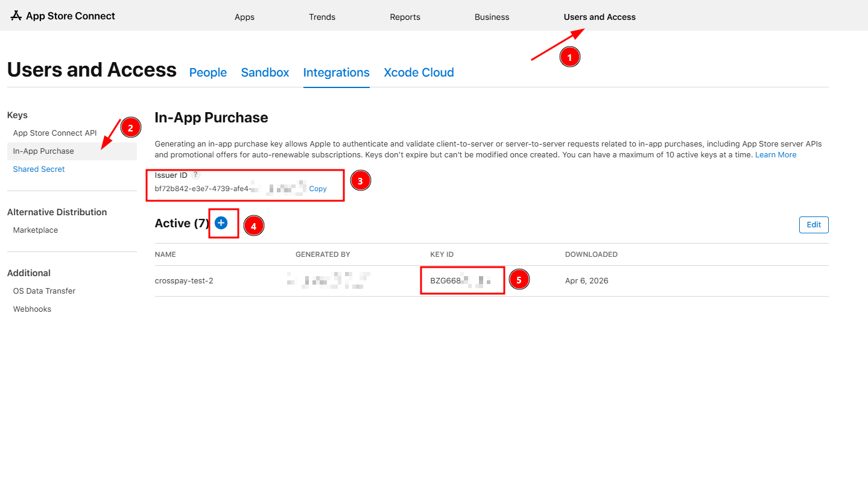This screenshot has width=868, height=495.
Task: Open the Business menu
Action: 492,17
